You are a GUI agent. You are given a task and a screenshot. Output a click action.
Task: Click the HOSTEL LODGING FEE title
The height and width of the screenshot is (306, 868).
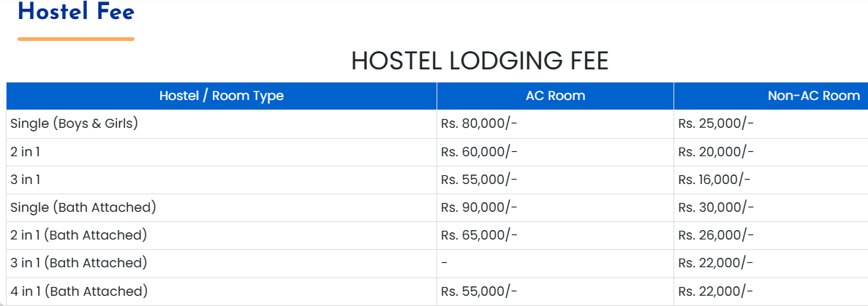[x=479, y=61]
